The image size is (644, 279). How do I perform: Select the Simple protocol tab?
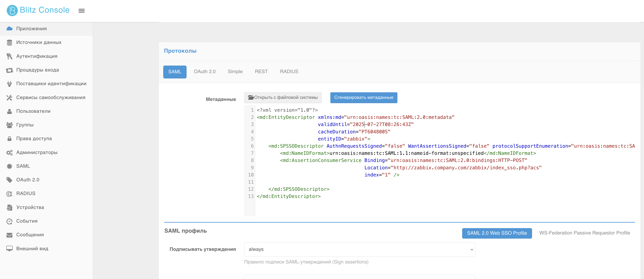click(235, 71)
